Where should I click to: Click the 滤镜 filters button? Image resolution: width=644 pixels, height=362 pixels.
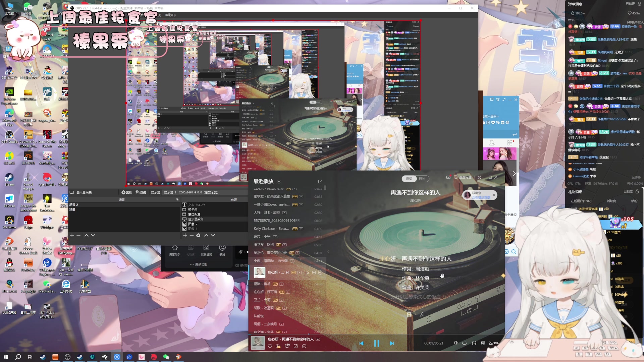click(141, 192)
